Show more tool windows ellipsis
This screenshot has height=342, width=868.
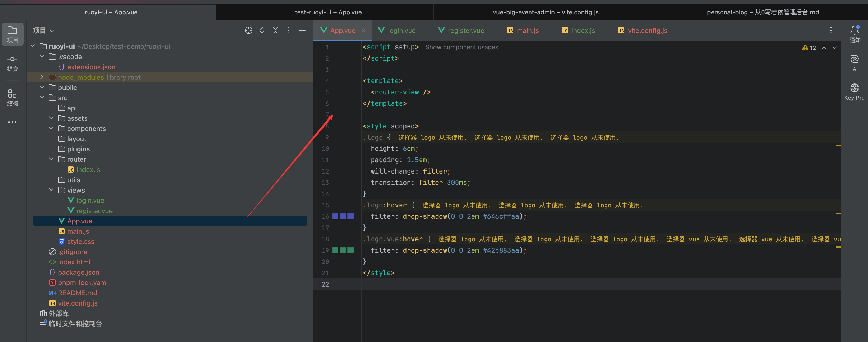pyautogui.click(x=13, y=122)
